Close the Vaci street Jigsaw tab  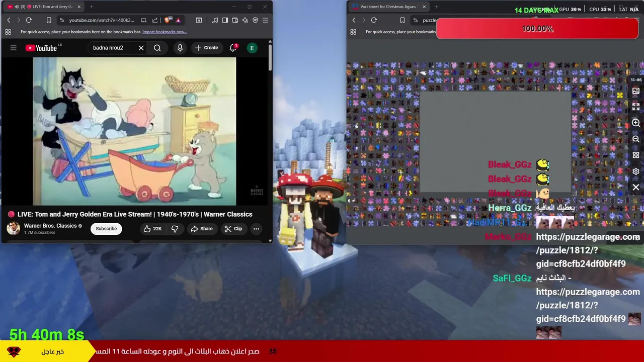point(424,7)
